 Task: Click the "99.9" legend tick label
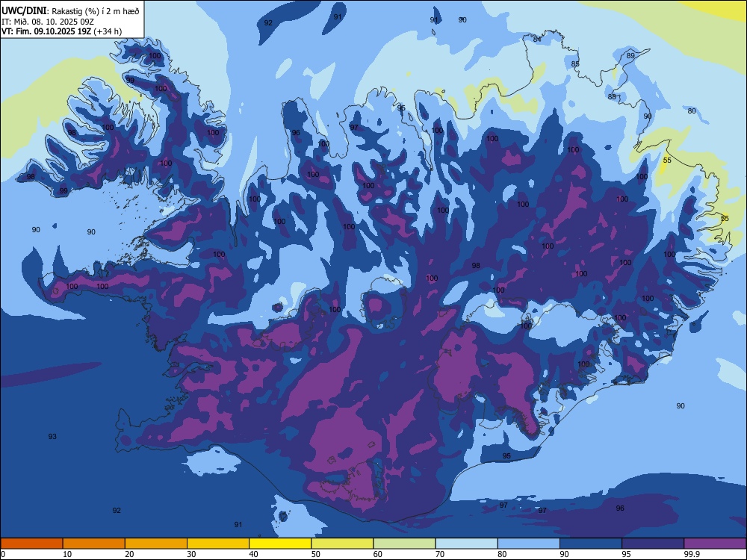point(692,554)
